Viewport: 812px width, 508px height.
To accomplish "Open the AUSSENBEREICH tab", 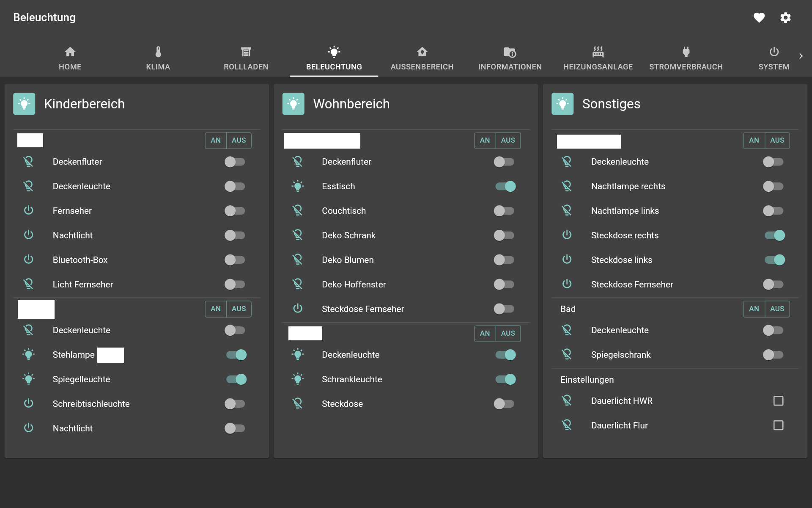I will click(422, 58).
